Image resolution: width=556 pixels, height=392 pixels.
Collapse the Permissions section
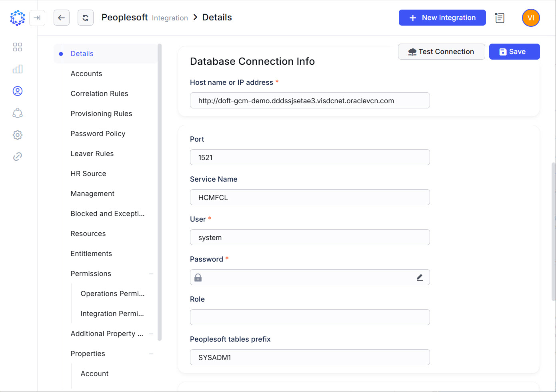click(x=151, y=274)
